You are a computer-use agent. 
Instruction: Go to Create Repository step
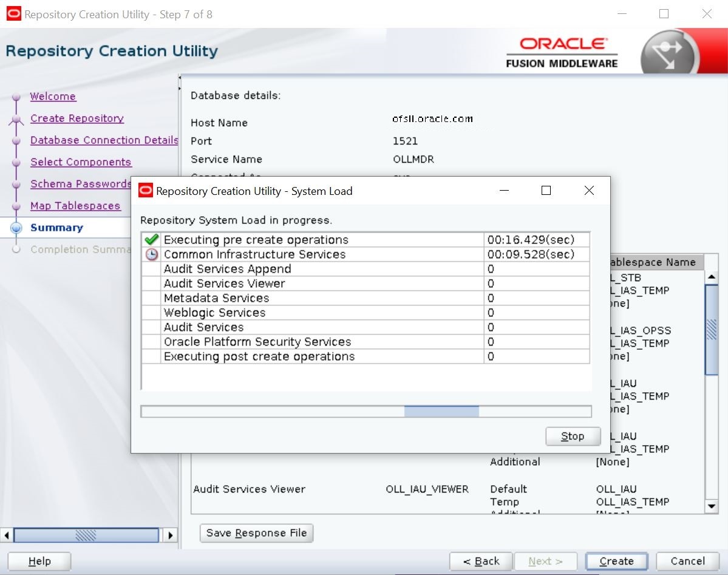click(x=77, y=118)
